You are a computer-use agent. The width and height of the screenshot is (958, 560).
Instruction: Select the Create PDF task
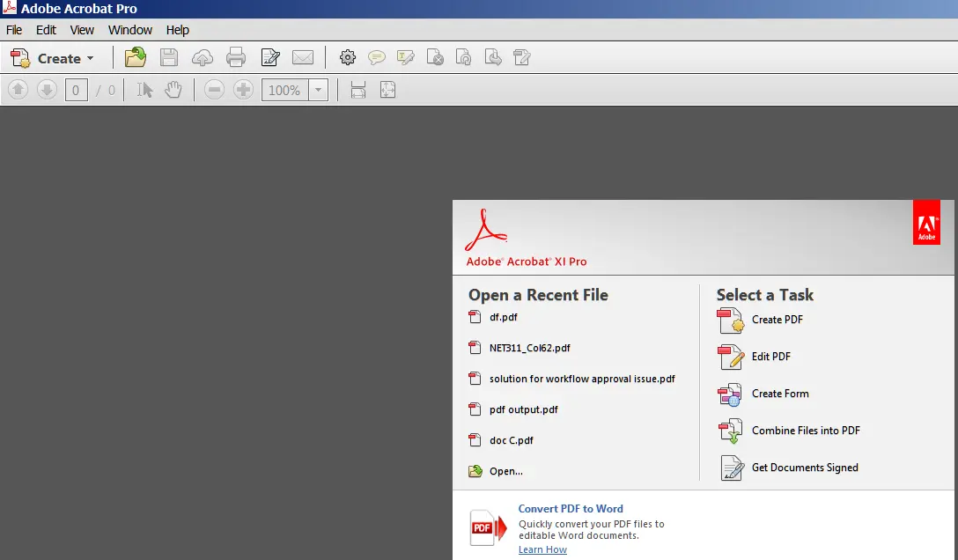[760, 321]
